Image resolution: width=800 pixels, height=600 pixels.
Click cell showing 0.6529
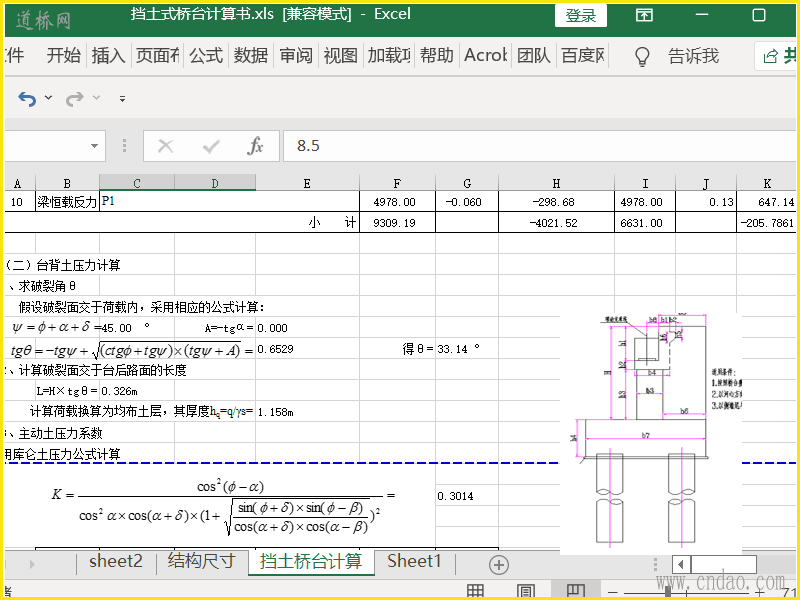pyautogui.click(x=276, y=349)
